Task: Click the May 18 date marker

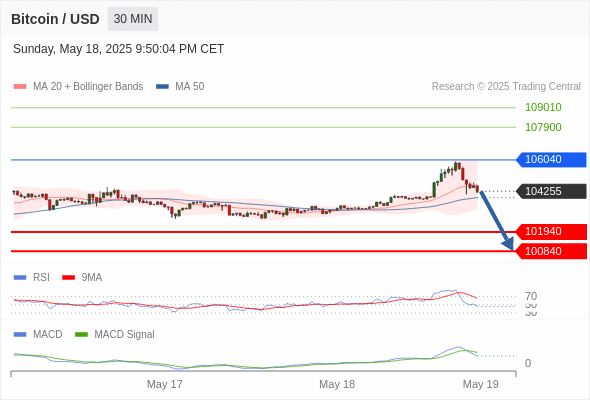Action: 337,384
